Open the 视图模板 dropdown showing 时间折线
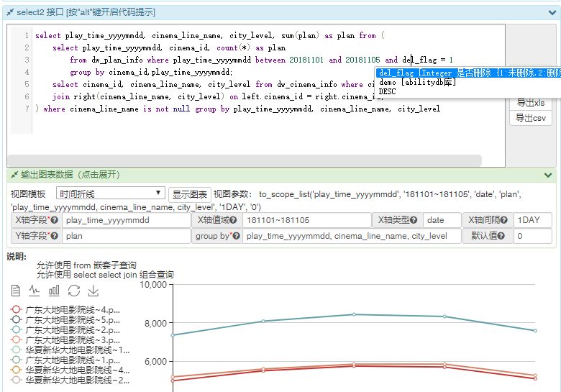The image size is (561, 392). click(x=110, y=193)
